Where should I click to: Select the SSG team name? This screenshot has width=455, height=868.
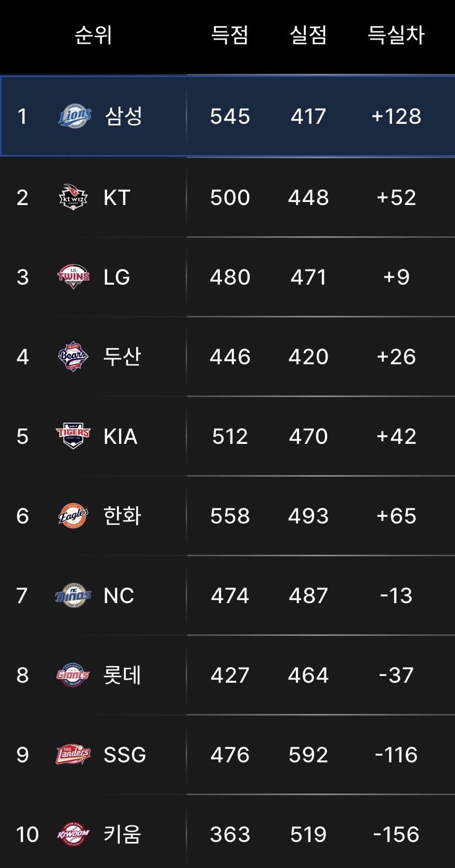[x=125, y=755]
